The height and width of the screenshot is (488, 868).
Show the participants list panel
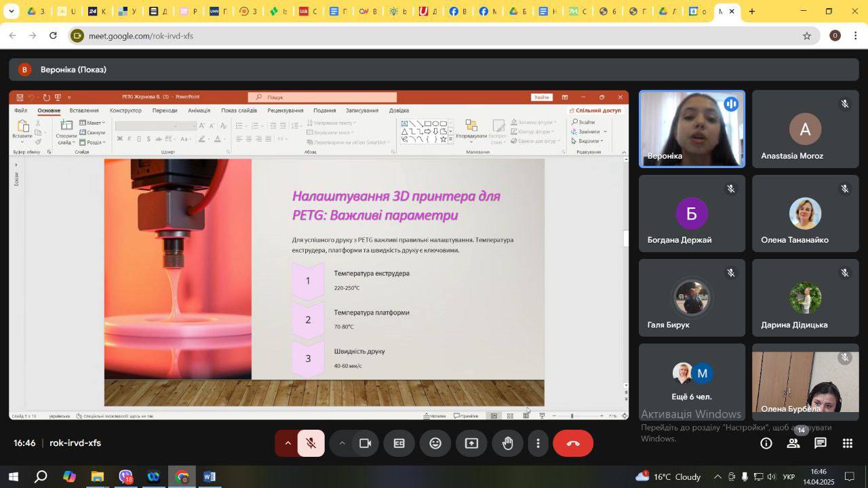(x=793, y=443)
